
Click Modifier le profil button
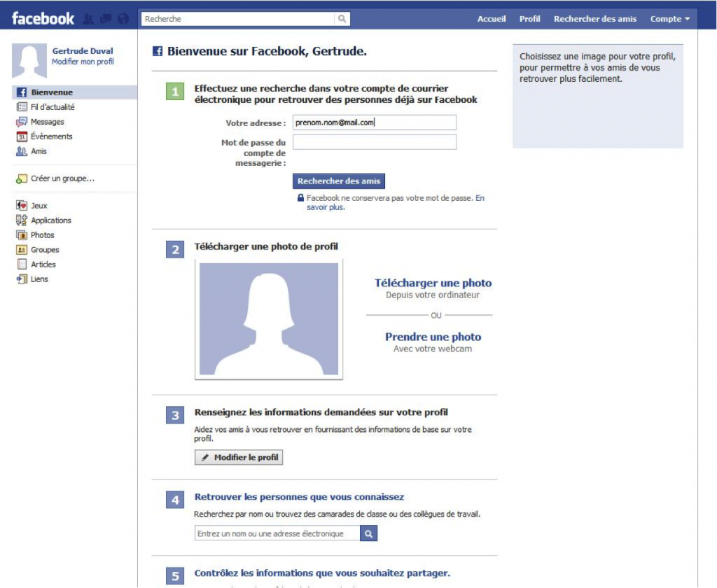pos(239,457)
